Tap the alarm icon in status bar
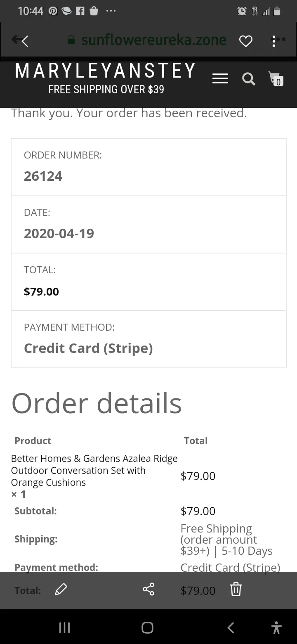Screen dimensions: 297x644 tap(242, 12)
